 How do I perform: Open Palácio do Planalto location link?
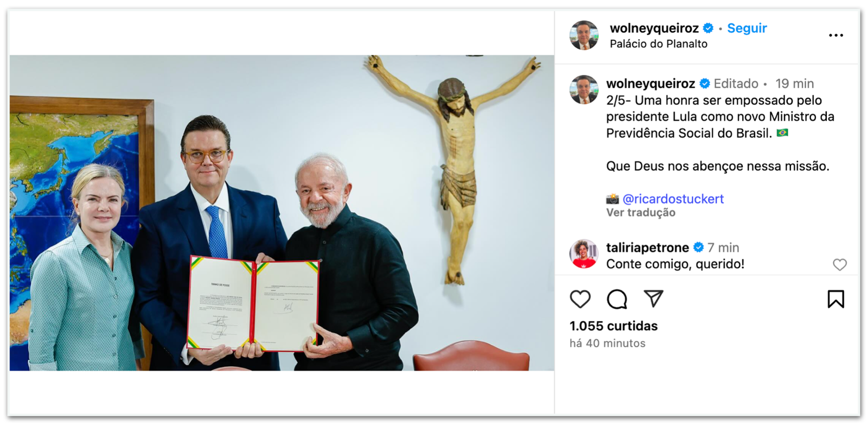(x=659, y=44)
